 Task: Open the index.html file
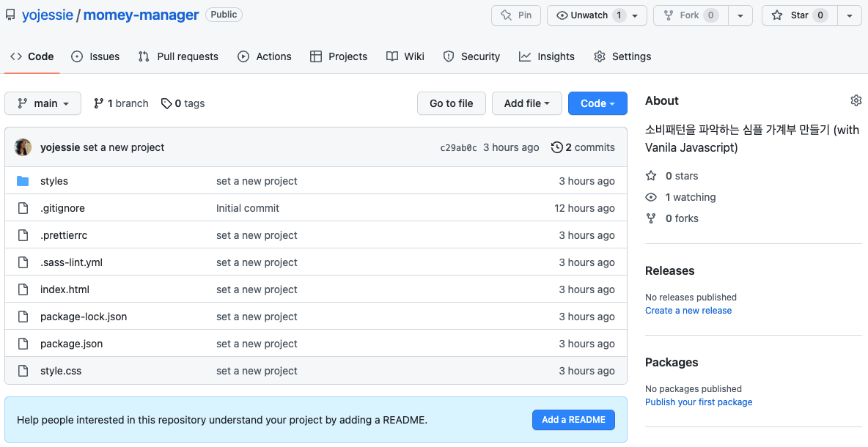pyautogui.click(x=65, y=289)
